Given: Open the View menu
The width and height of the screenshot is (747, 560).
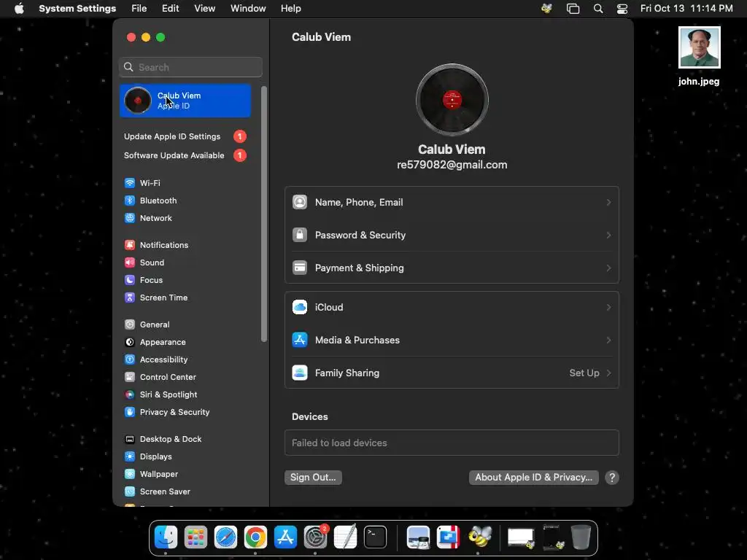Looking at the screenshot, I should [204, 9].
